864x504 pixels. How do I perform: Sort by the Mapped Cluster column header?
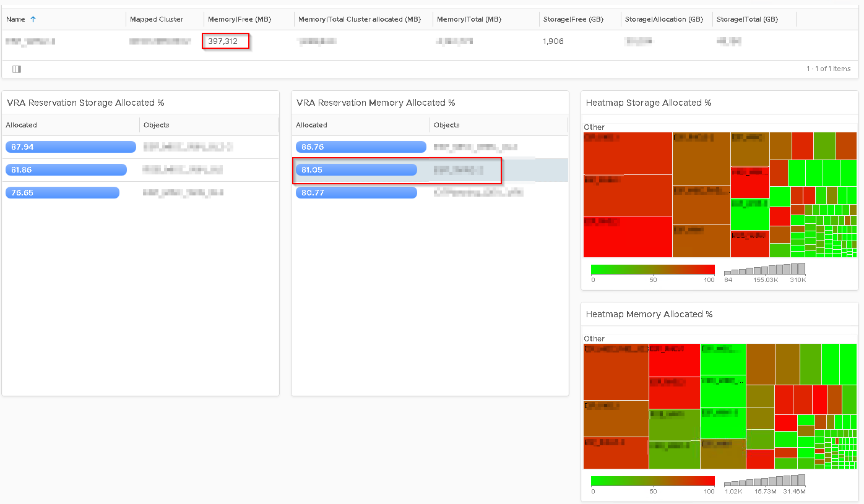[x=156, y=19]
